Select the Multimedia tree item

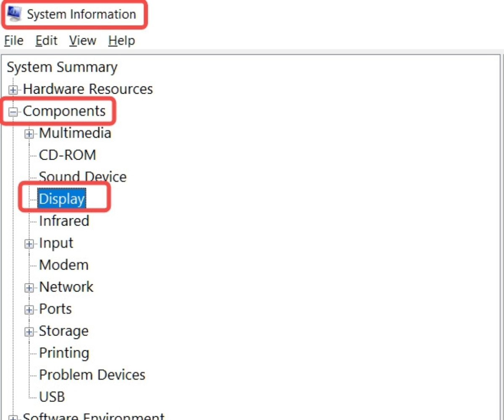pos(75,133)
